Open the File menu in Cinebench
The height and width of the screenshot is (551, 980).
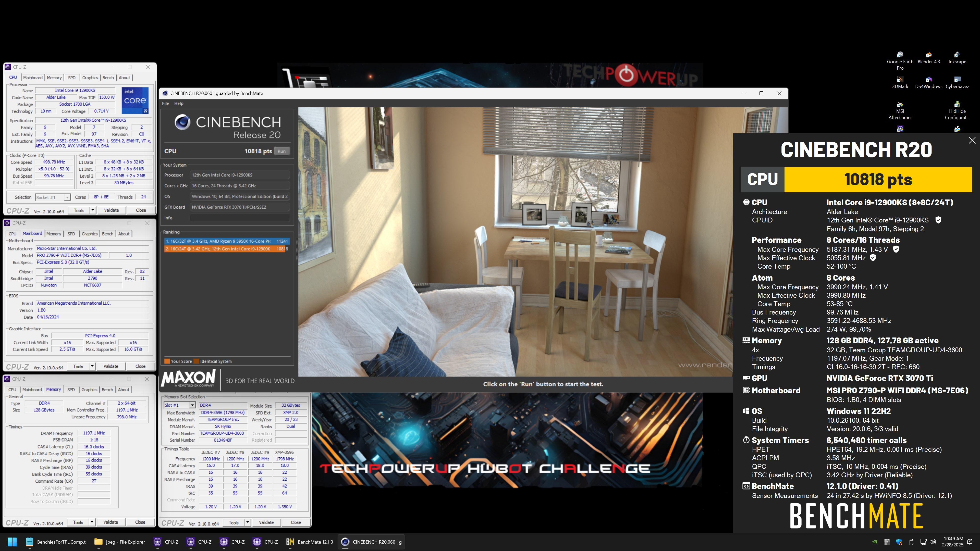165,103
